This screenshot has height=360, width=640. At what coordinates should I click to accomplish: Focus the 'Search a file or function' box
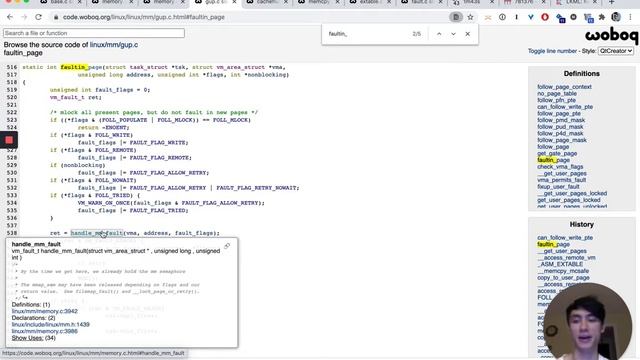click(x=94, y=33)
